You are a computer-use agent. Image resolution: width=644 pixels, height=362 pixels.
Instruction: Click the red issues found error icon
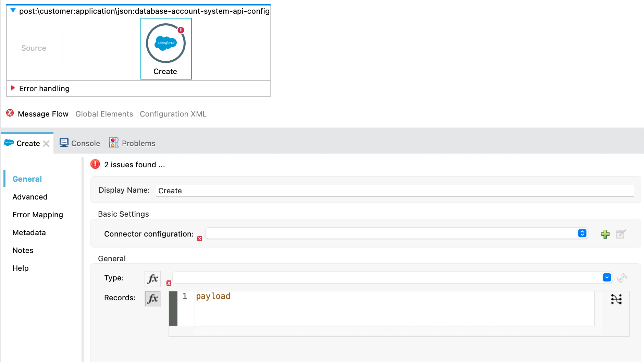tap(95, 164)
